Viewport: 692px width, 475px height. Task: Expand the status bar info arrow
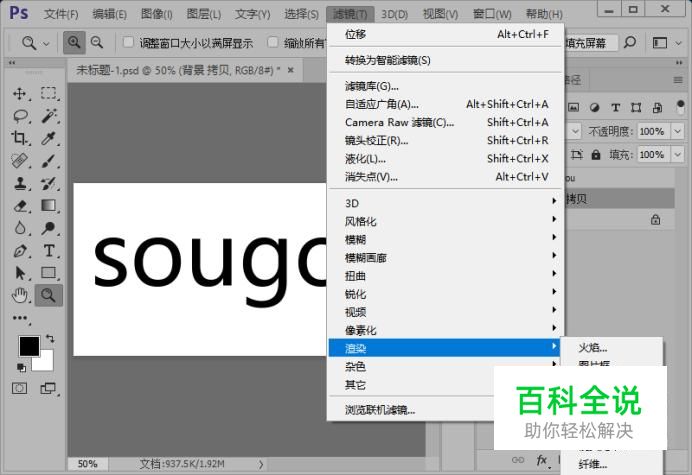(x=261, y=464)
